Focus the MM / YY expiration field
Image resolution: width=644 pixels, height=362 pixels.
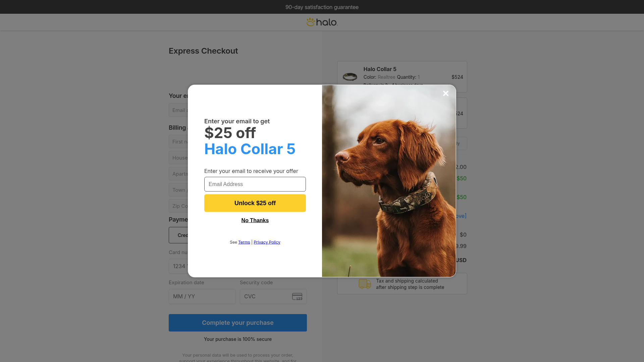click(x=202, y=297)
